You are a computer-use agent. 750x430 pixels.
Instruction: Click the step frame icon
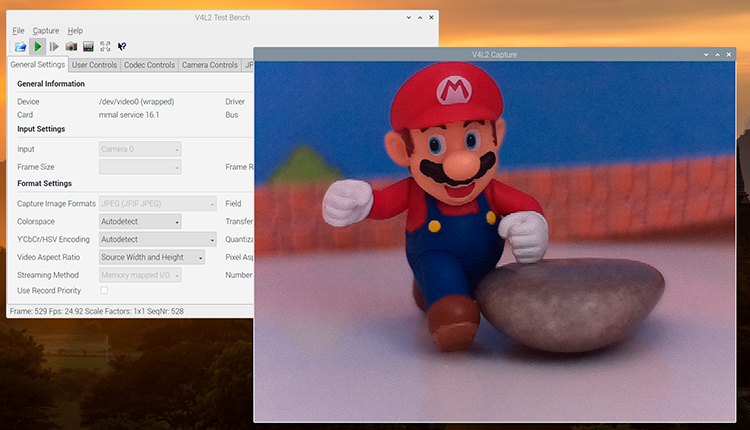tap(54, 46)
